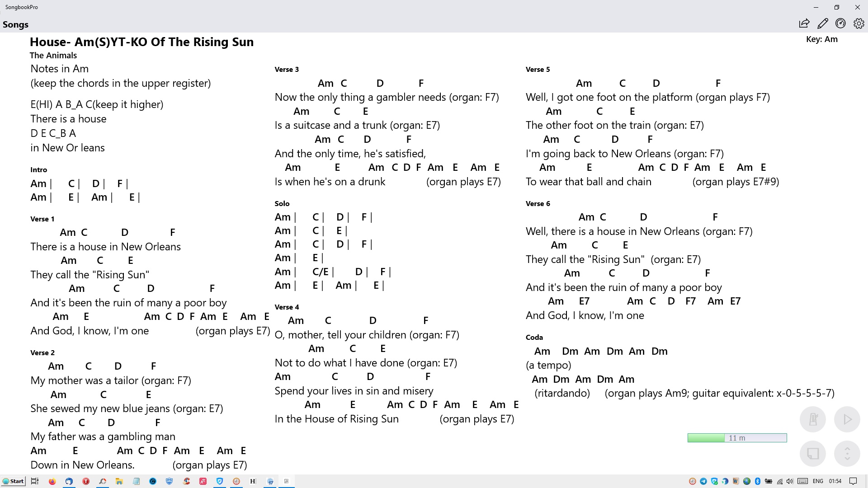Switch input language via ENG indicator
The height and width of the screenshot is (488, 868).
click(818, 481)
